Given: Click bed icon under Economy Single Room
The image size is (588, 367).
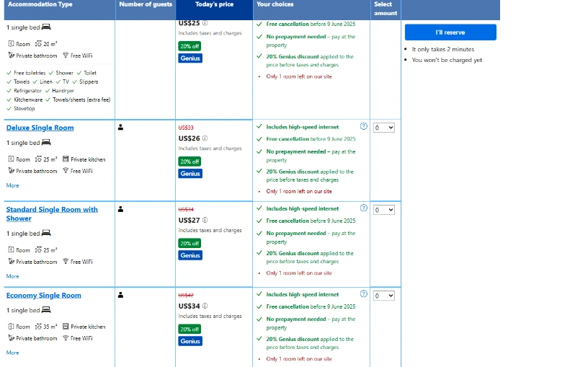Looking at the screenshot, I should (46, 310).
